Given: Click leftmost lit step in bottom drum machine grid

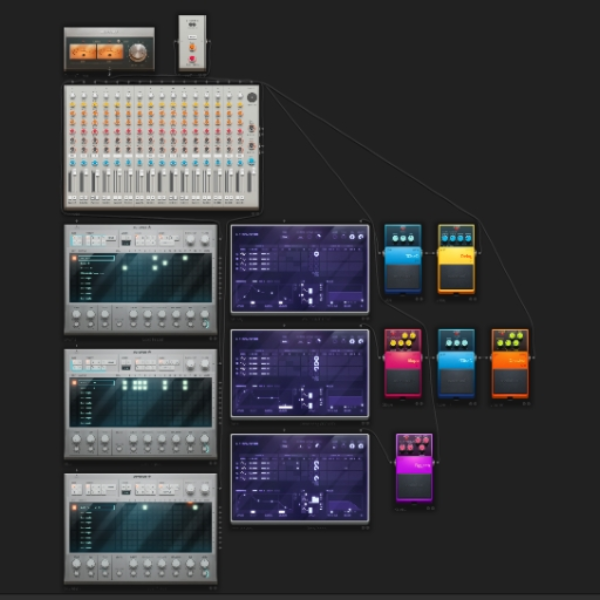Looking at the screenshot, I should (x=145, y=507).
